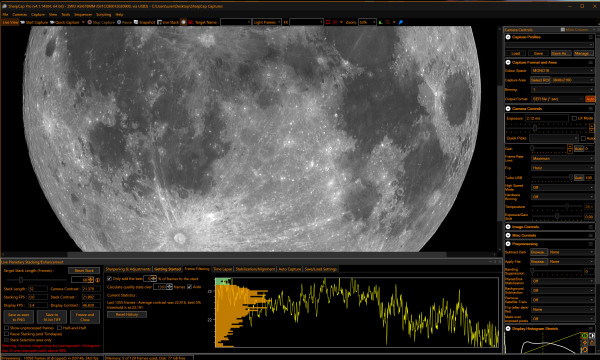The image size is (600, 360).
Task: Click the round icon right of Live Stack
Action: [x=184, y=22]
